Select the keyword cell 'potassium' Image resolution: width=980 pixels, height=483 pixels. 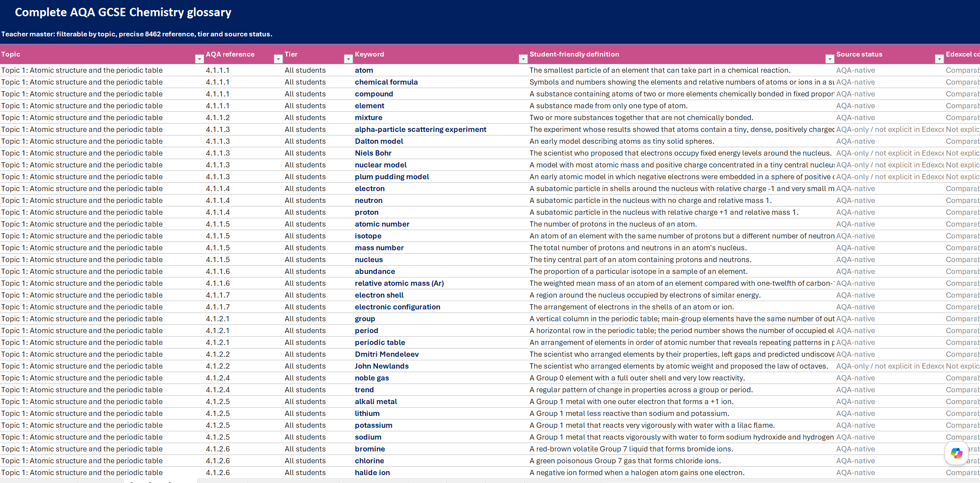[440, 425]
